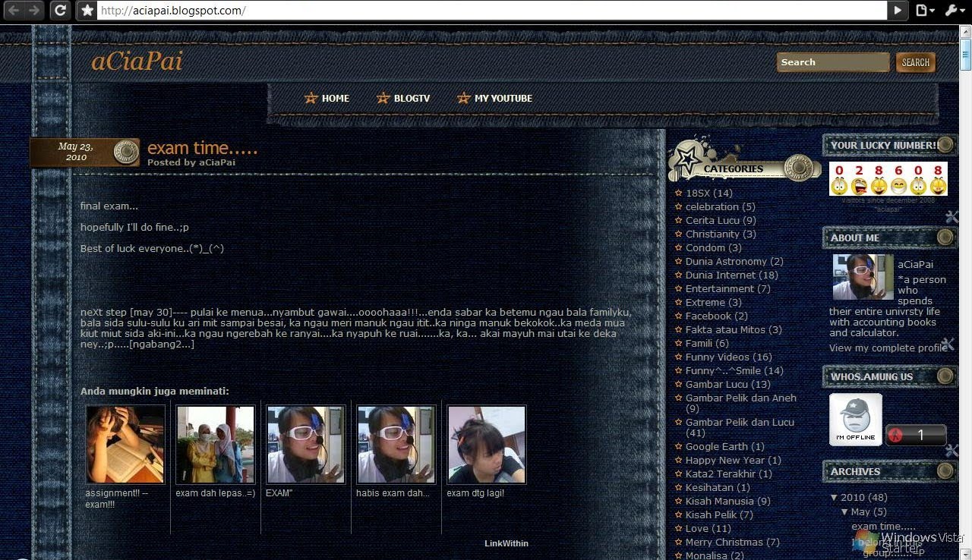Click the browser forward arrow

click(x=34, y=11)
